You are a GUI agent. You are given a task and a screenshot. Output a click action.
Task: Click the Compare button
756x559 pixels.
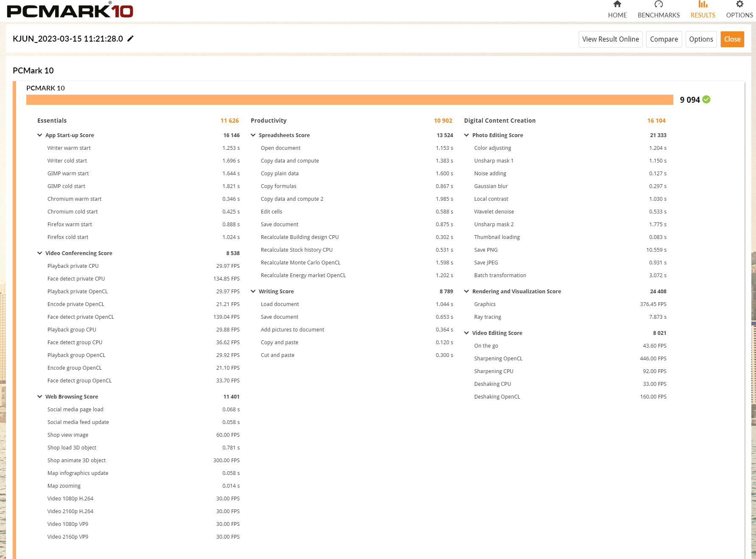(664, 39)
